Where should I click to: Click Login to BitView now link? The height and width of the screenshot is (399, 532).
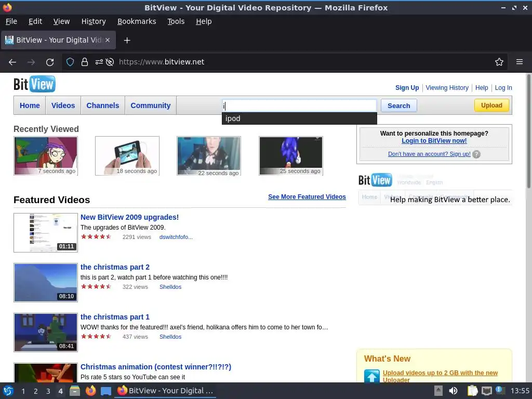[434, 141]
